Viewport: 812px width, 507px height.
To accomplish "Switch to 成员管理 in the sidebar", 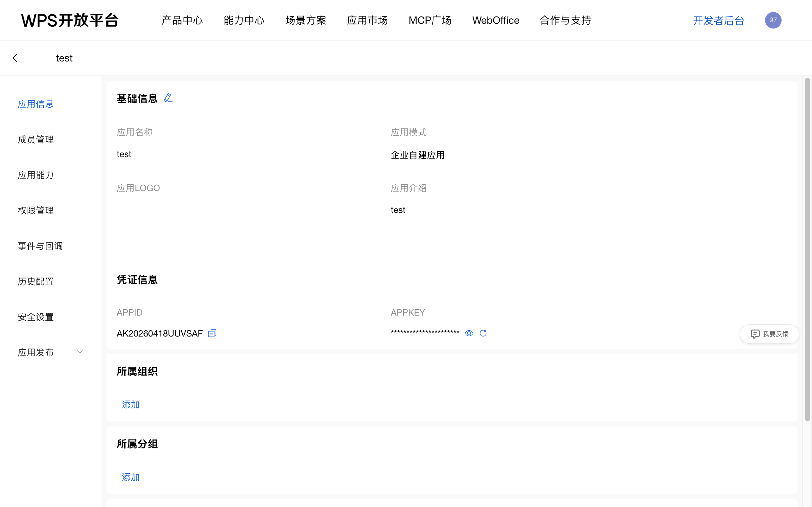I will (36, 139).
